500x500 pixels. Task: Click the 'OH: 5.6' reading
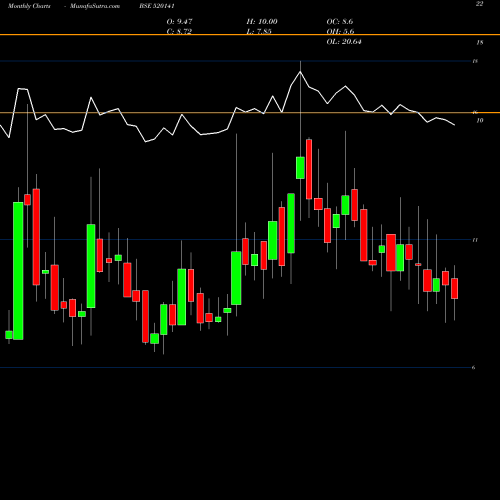[340, 32]
